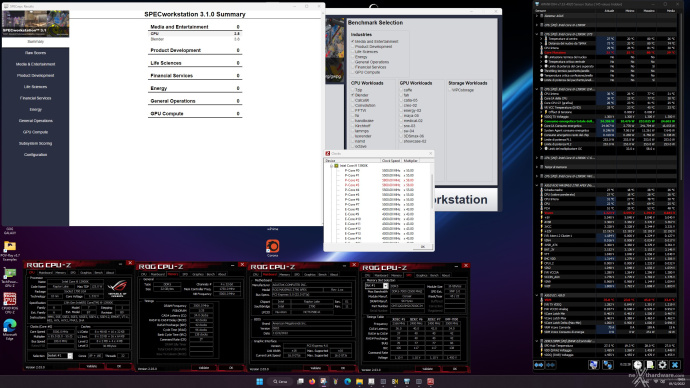This screenshot has width=690, height=388.
Task: Collapse CPU DTS sensor group in HWiNFO
Action: (537, 34)
